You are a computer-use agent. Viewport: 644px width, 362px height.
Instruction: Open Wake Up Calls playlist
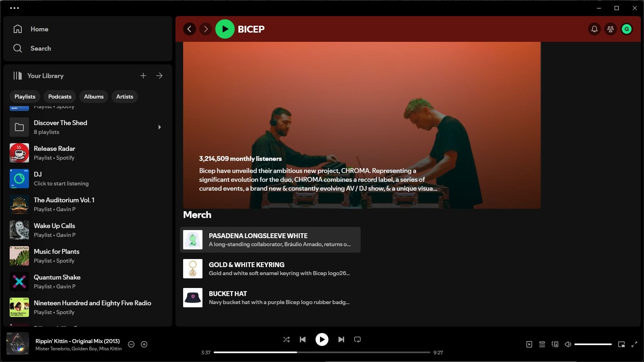[88, 230]
